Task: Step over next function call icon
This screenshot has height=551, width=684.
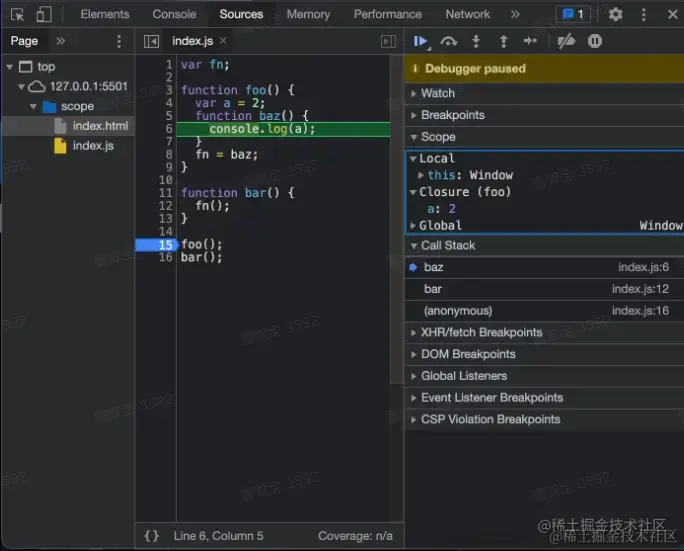Action: click(x=448, y=41)
